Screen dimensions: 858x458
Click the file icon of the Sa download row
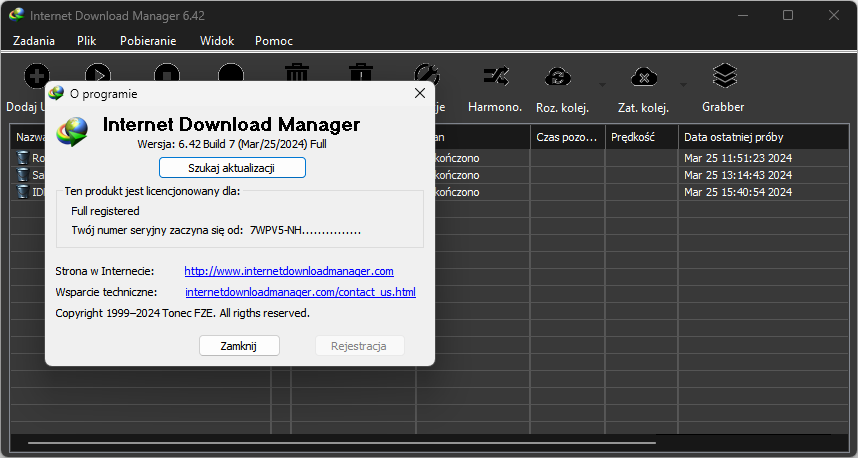22,175
